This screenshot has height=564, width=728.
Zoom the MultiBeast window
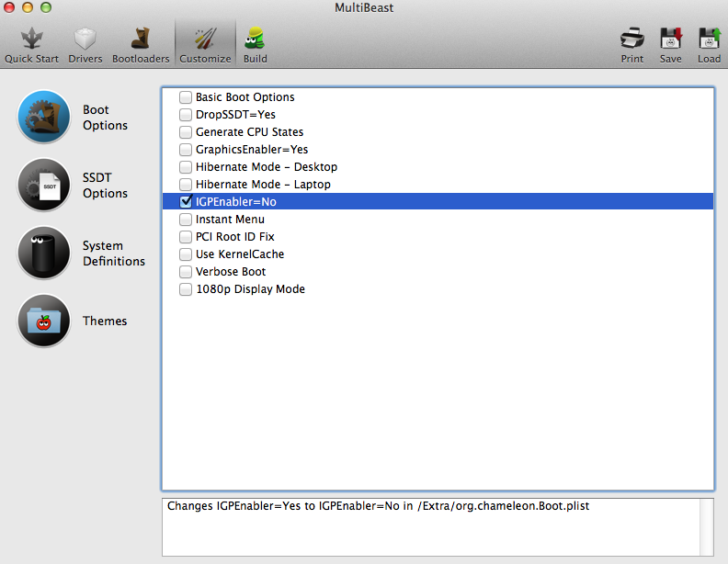(46, 7)
